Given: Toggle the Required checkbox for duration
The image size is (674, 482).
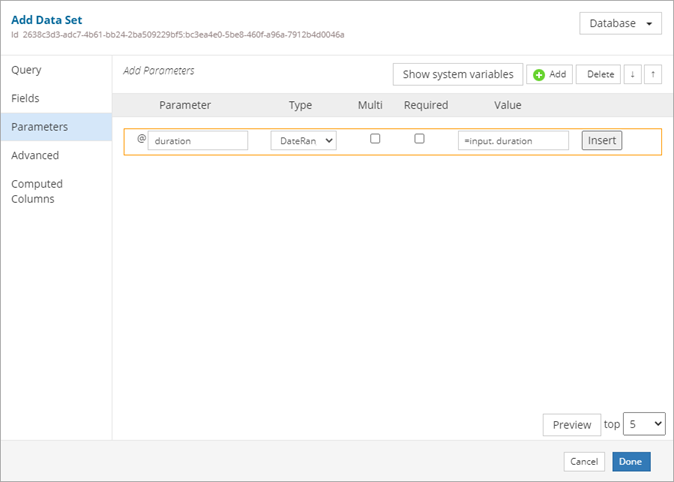Looking at the screenshot, I should pyautogui.click(x=419, y=139).
